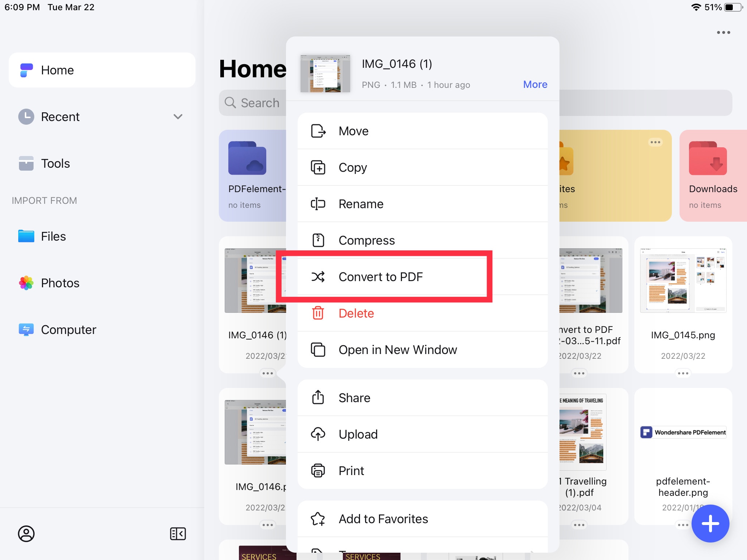
Task: Click the Compress file icon
Action: (318, 240)
